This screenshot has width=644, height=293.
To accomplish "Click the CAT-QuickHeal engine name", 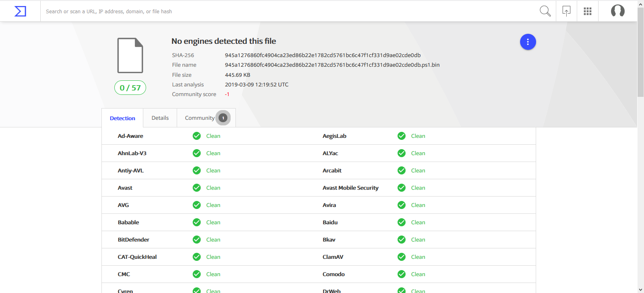I will [x=137, y=257].
